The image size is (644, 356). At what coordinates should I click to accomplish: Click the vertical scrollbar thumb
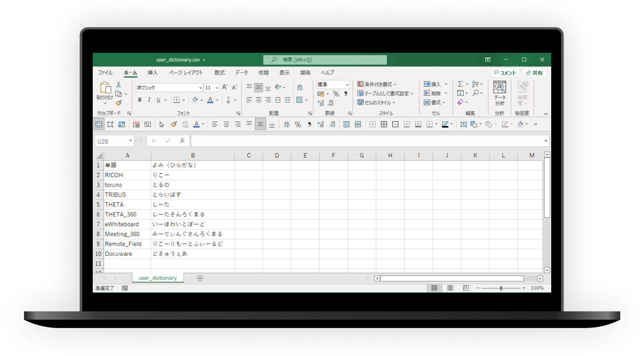547,188
